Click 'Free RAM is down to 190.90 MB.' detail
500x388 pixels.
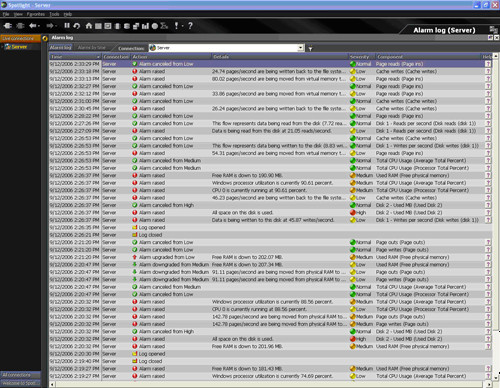click(x=248, y=175)
